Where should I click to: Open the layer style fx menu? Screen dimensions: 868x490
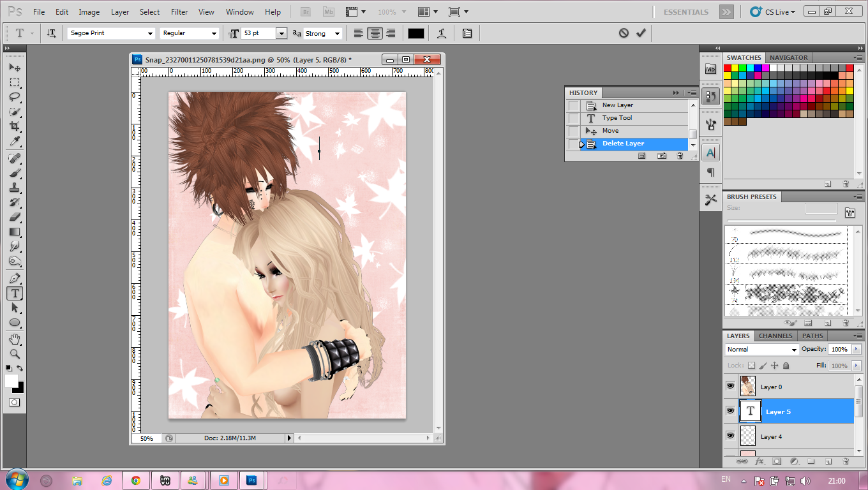click(759, 461)
